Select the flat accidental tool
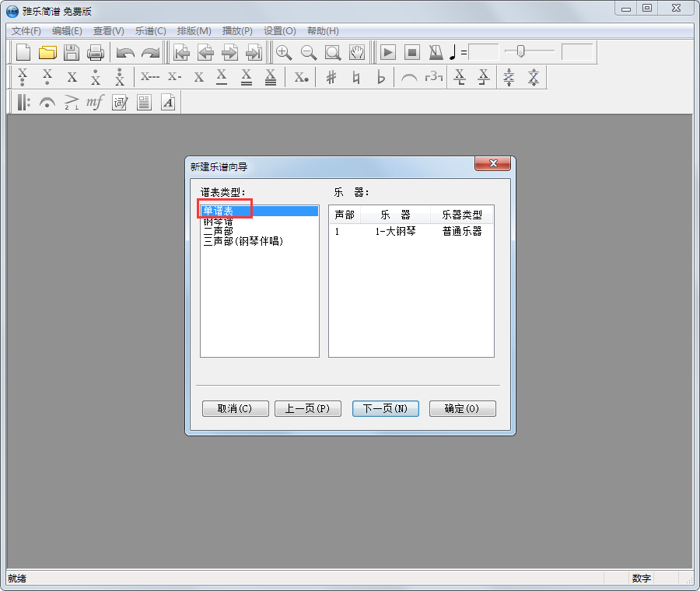The image size is (700, 591). point(381,77)
